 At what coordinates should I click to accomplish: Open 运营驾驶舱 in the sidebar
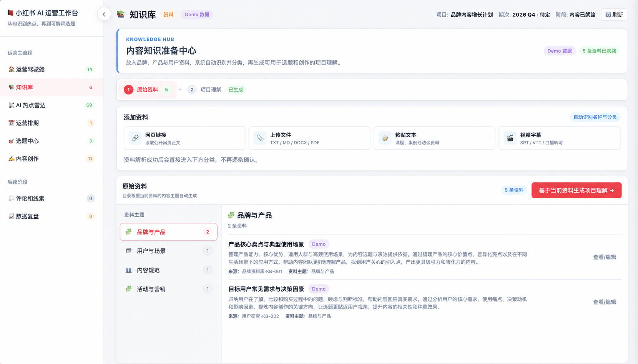(x=52, y=69)
